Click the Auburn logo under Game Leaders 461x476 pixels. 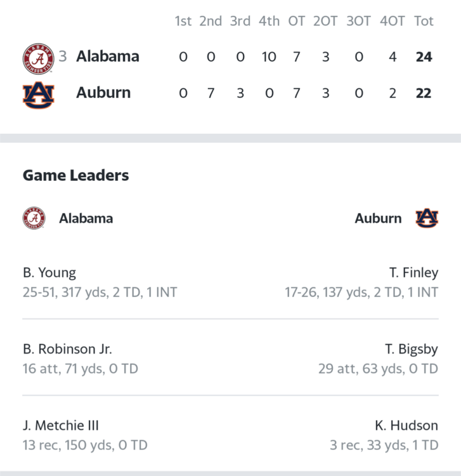click(427, 218)
